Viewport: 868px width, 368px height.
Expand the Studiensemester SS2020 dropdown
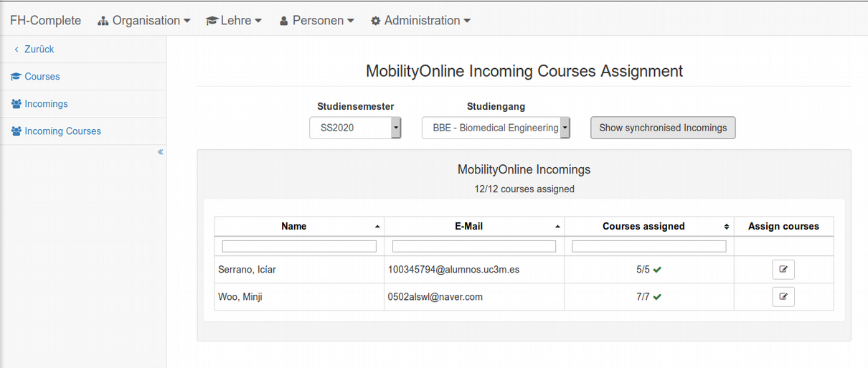[x=355, y=128]
